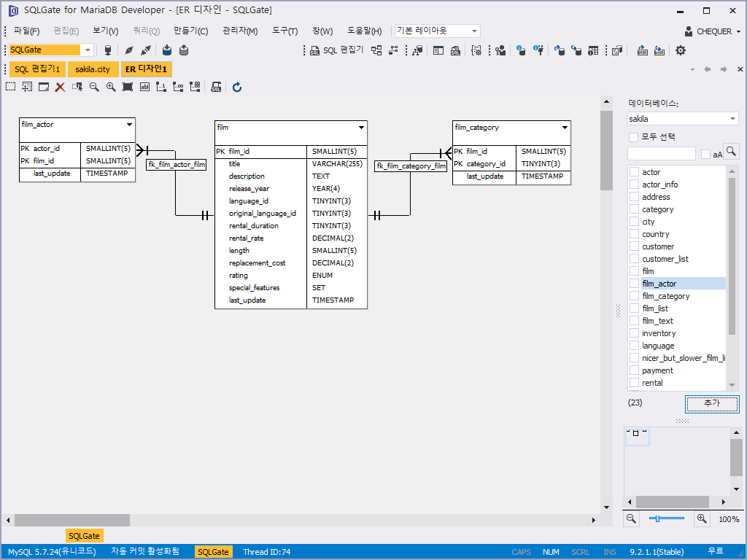Open the 파일(F) menu
Viewport: 747px width, 560px height.
[x=27, y=31]
